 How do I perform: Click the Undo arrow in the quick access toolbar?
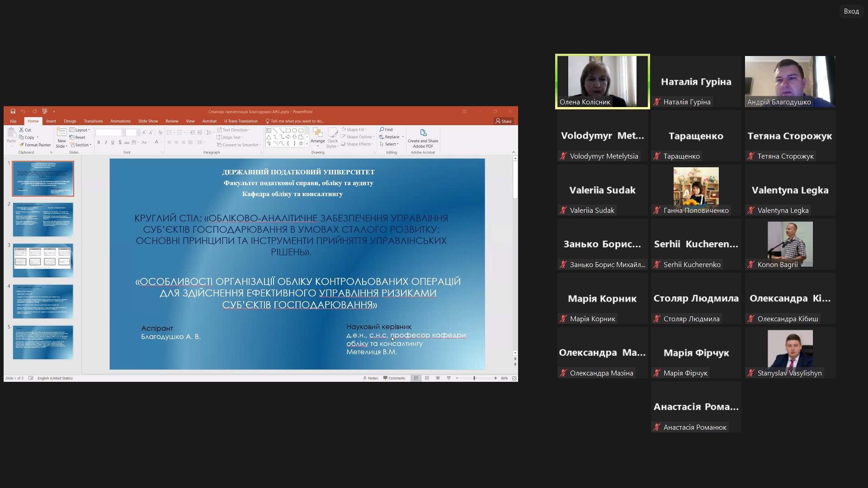(x=23, y=111)
